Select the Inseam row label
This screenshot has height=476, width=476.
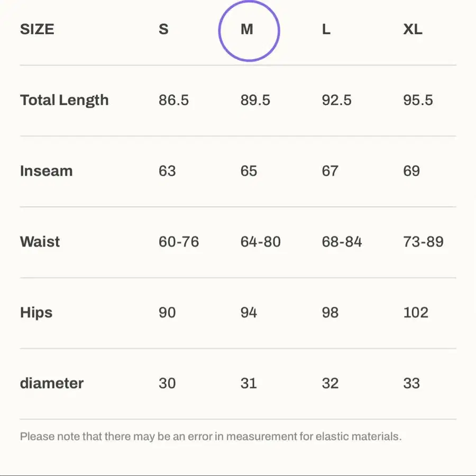(x=46, y=171)
